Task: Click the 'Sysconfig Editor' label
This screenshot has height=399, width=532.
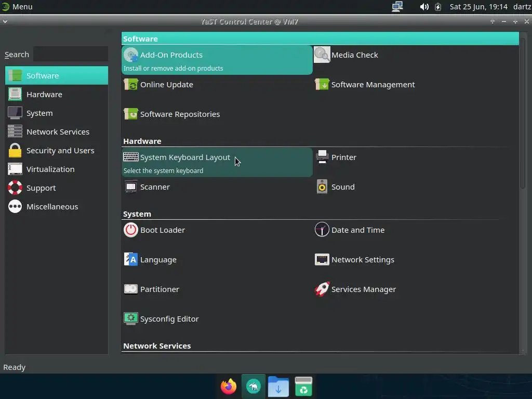Action: point(169,319)
